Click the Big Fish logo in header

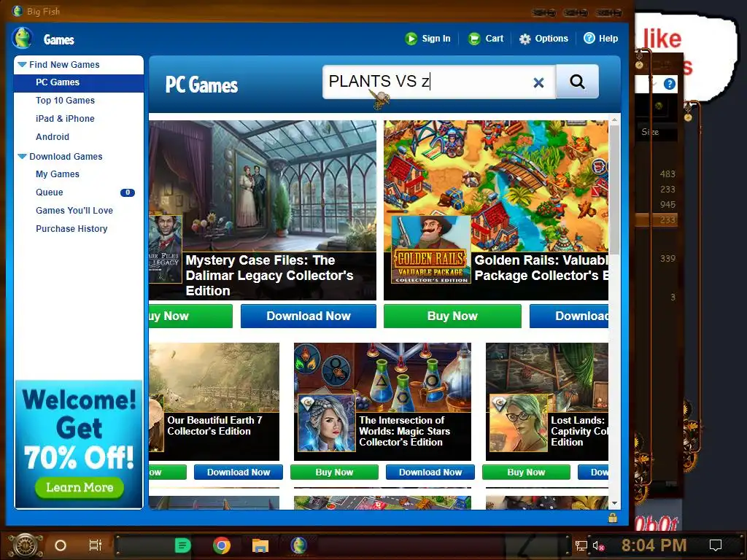(23, 38)
